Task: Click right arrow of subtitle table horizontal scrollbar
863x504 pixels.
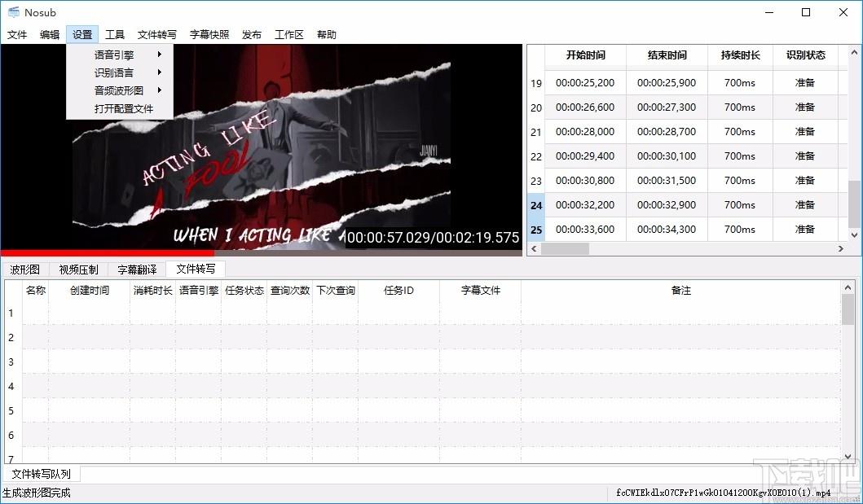Action: tap(841, 249)
